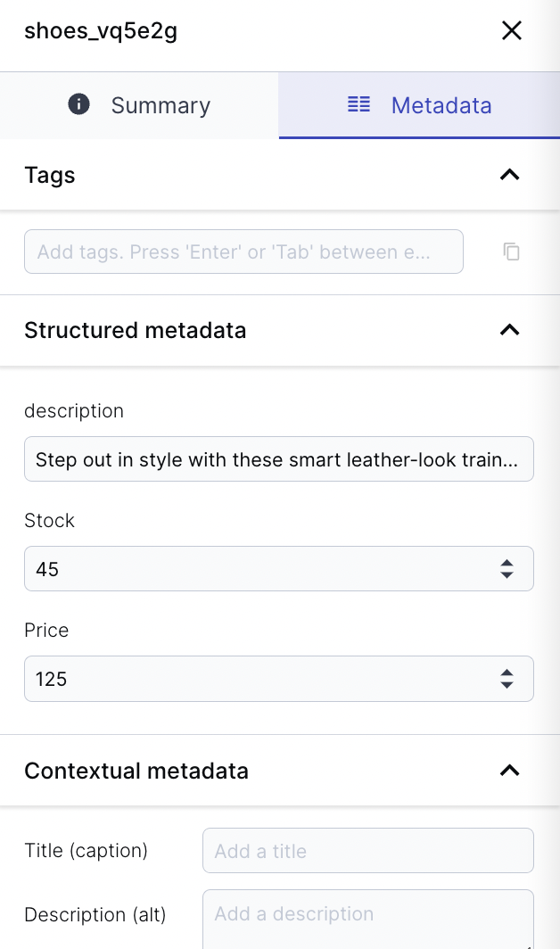Click the description field showing leather-look trainers
Viewport: 560px width, 949px height.
(x=278, y=458)
